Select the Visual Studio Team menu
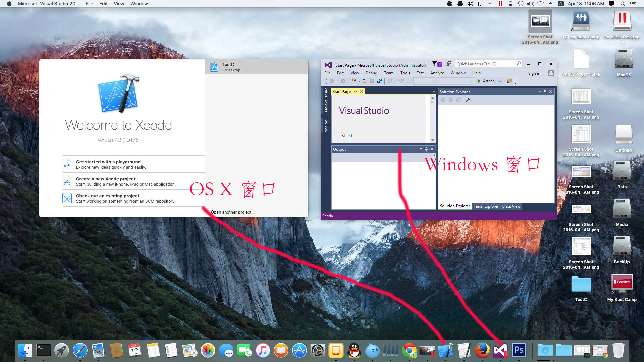The width and height of the screenshot is (644, 362). point(388,73)
